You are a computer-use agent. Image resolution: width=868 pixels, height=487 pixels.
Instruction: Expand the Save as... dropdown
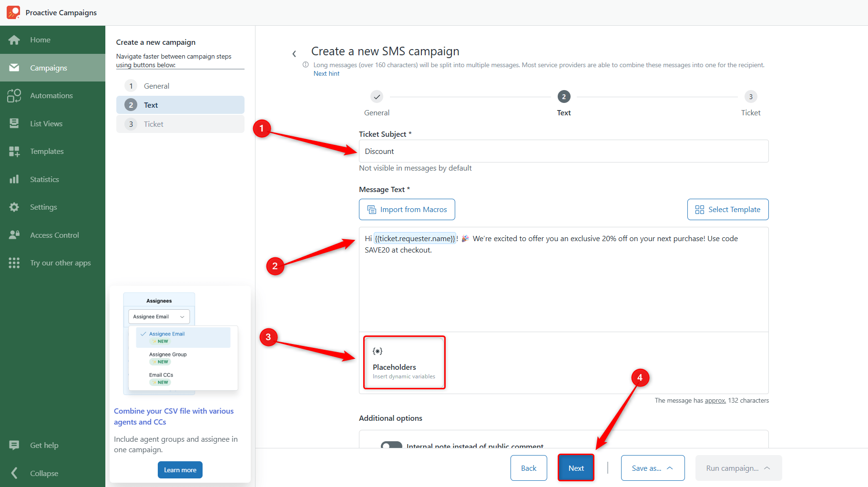(653, 468)
